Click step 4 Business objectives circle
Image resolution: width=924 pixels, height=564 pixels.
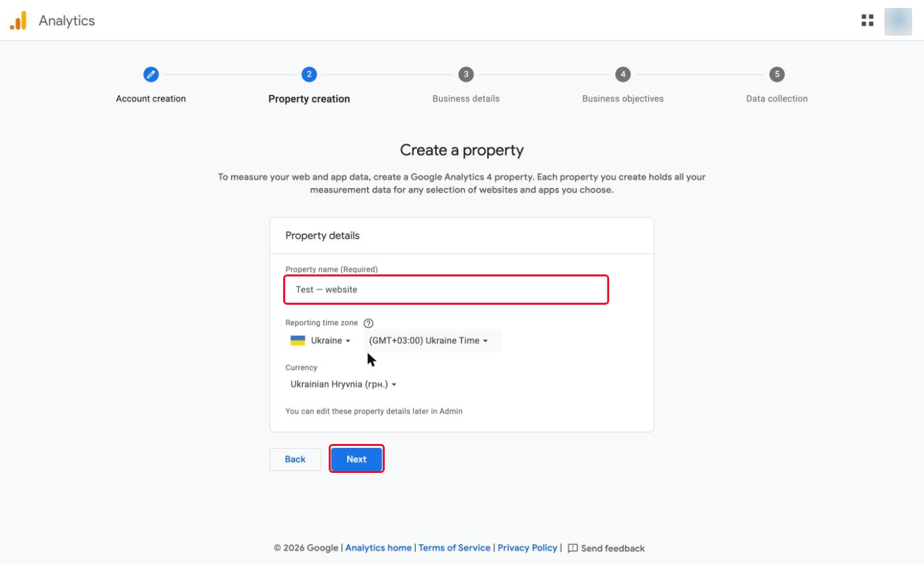click(x=623, y=75)
